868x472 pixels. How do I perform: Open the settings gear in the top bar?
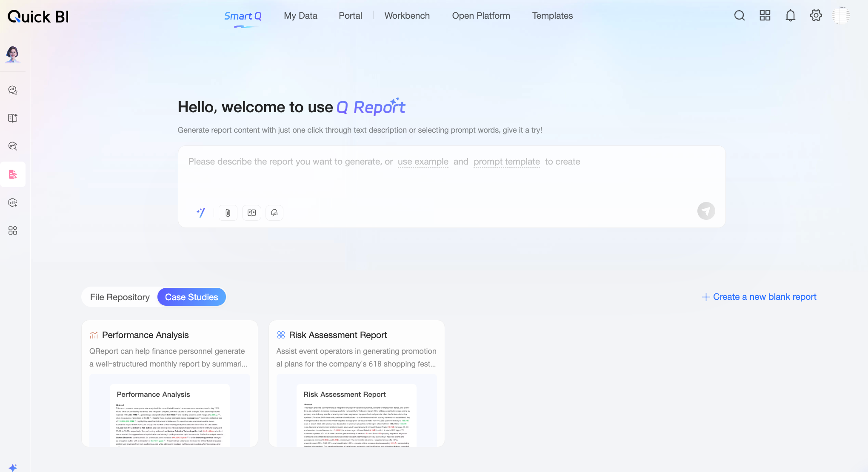tap(816, 16)
